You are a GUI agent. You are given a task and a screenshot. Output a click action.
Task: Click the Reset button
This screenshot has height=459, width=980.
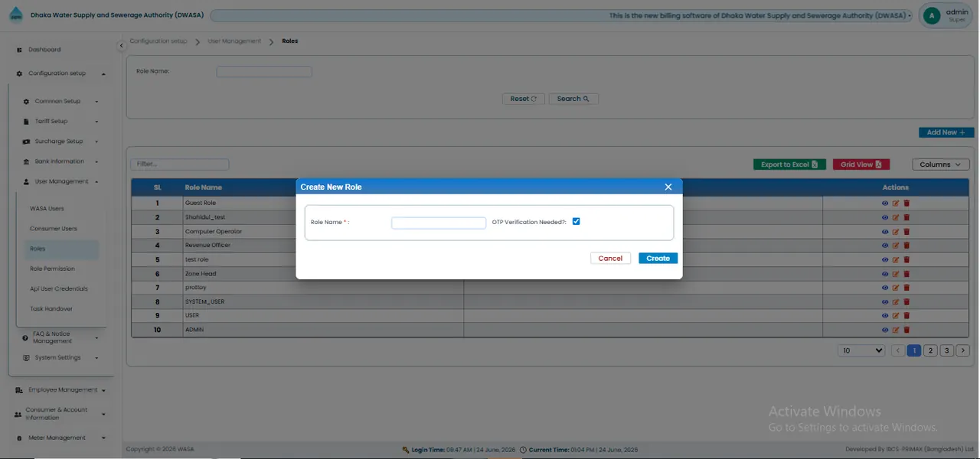(524, 99)
